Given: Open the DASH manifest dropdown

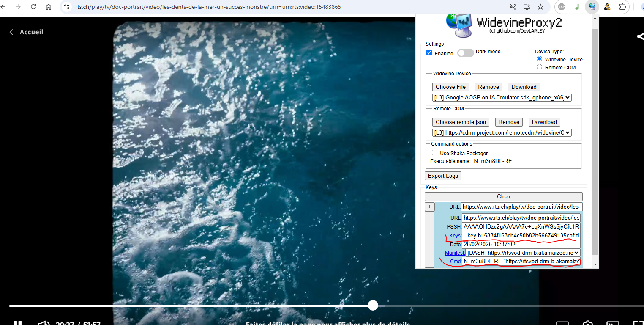Looking at the screenshot, I should tap(523, 253).
